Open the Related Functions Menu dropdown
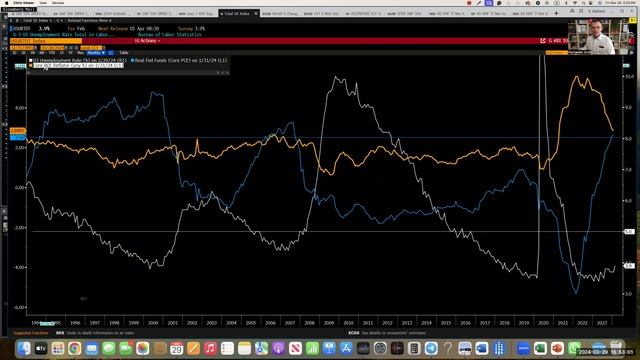The height and width of the screenshot is (360, 640). click(89, 20)
